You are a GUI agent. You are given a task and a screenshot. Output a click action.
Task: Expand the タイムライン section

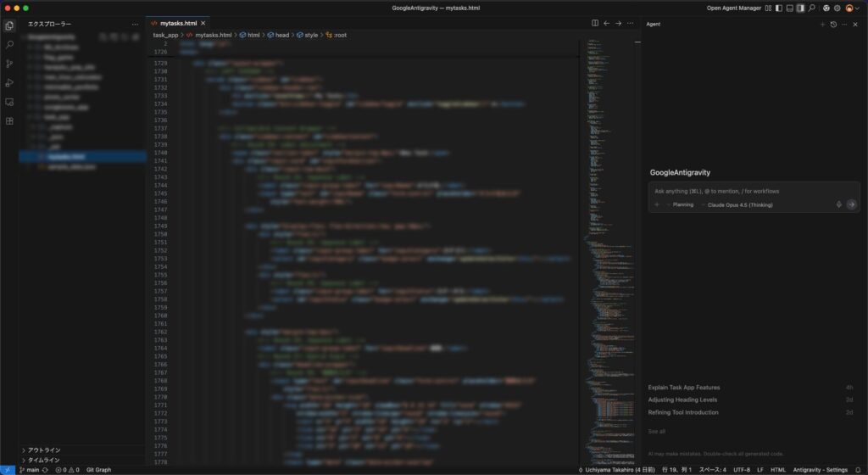click(x=44, y=460)
